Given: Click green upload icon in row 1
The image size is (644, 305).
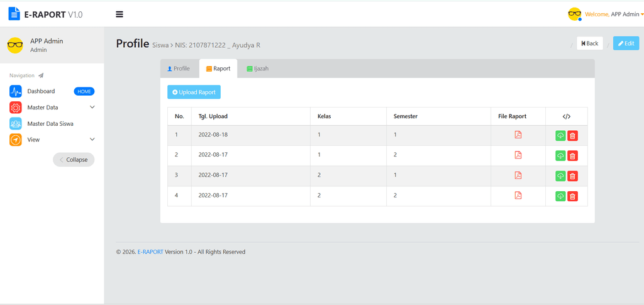Looking at the screenshot, I should coord(560,135).
